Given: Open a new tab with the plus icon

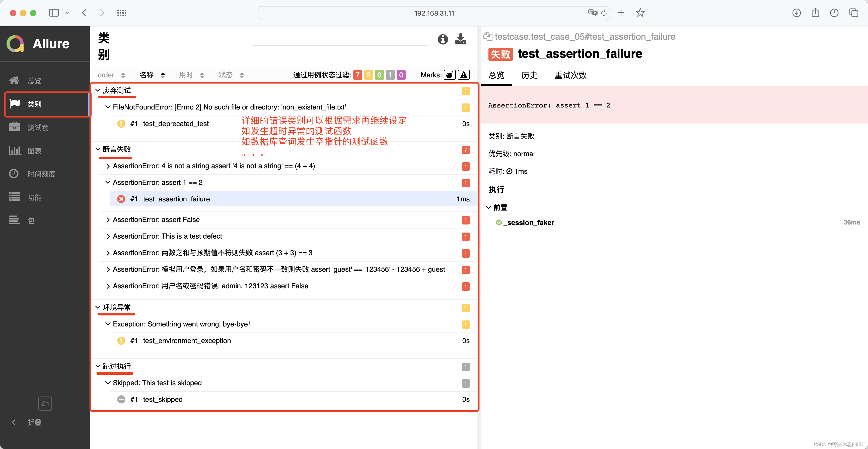Looking at the screenshot, I should tap(621, 13).
